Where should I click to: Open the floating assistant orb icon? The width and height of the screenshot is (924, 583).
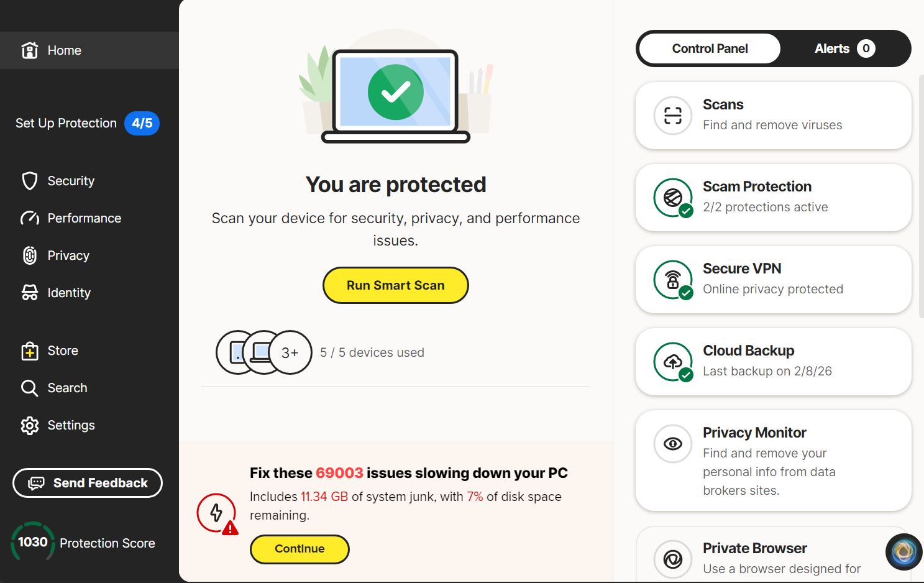click(903, 552)
